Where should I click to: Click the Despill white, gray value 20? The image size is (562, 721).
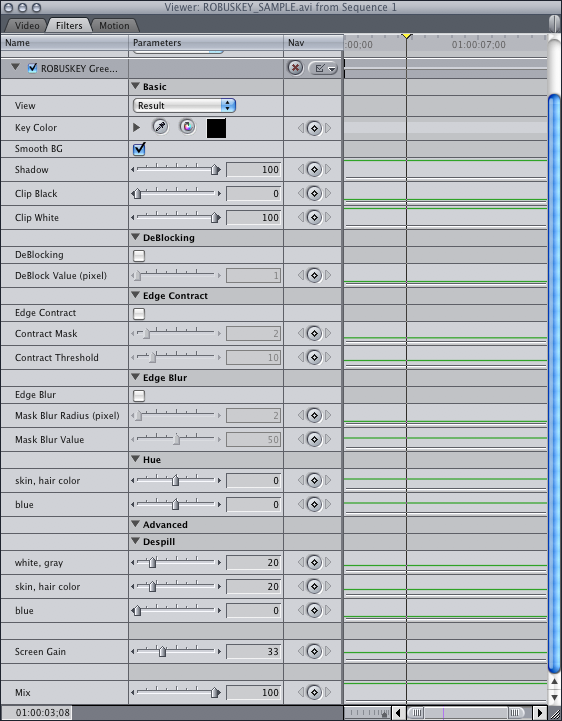point(253,562)
